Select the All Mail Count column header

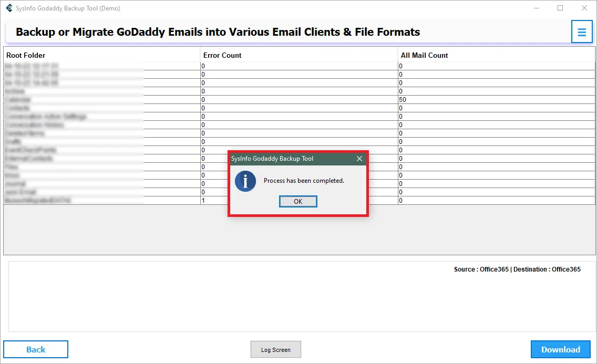tap(496, 55)
